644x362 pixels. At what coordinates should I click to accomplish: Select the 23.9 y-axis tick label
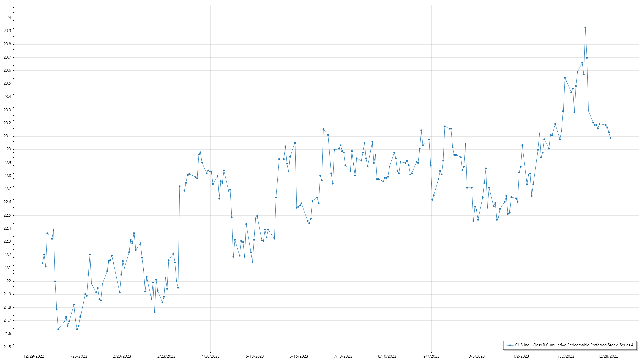point(7,31)
